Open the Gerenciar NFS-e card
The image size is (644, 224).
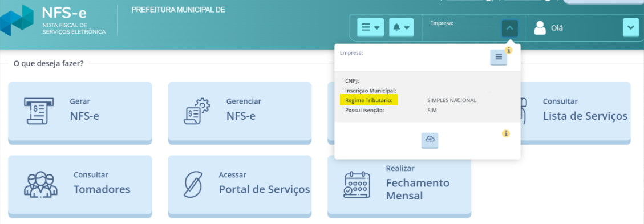[240, 113]
